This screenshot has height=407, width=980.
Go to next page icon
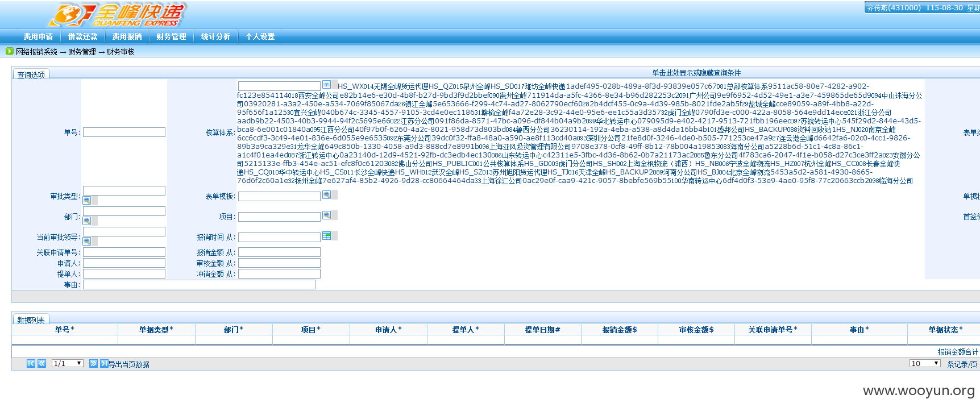click(93, 363)
